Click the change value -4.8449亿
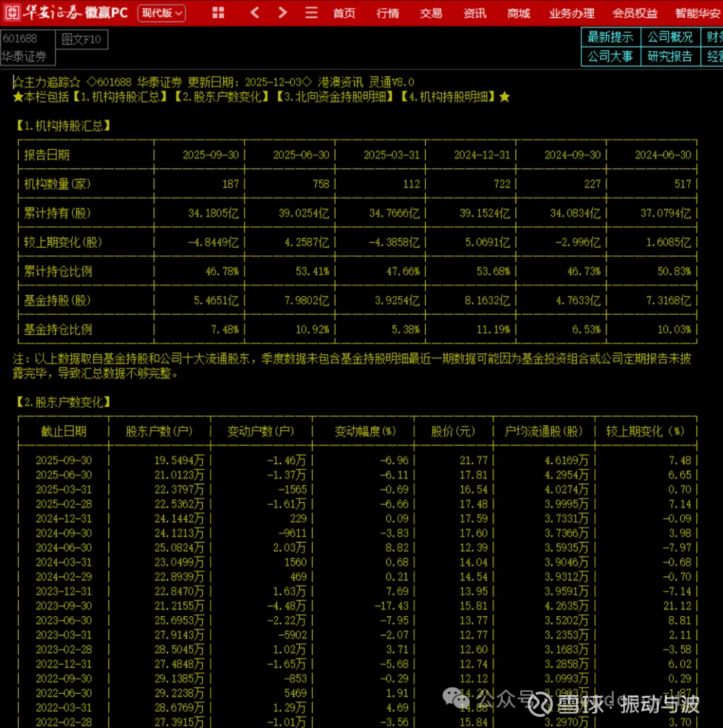723x728 pixels. [x=214, y=242]
